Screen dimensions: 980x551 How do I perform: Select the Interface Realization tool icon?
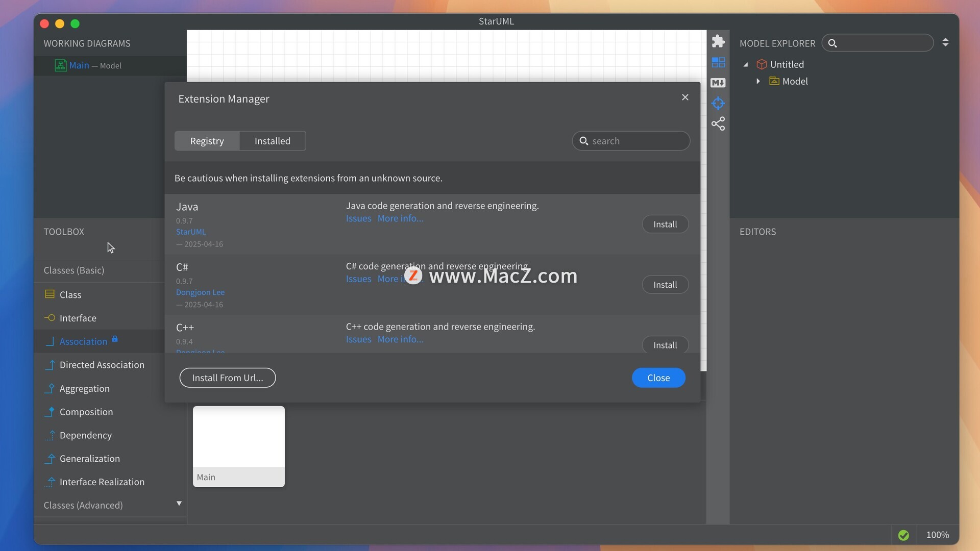50,482
